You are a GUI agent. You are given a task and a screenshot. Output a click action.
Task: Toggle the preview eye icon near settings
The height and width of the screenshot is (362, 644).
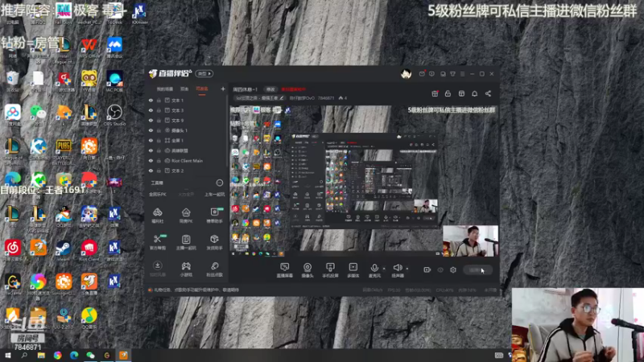(440, 269)
